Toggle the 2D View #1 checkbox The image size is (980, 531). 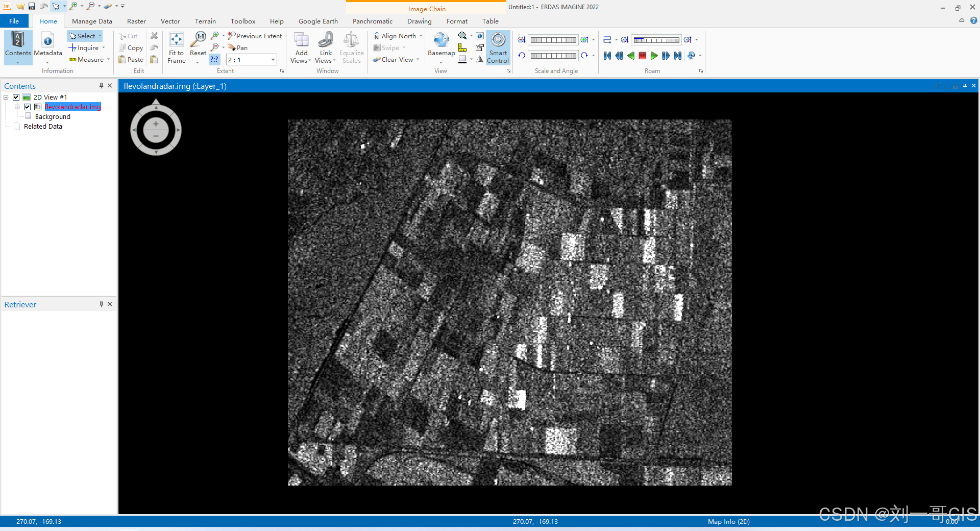point(16,98)
